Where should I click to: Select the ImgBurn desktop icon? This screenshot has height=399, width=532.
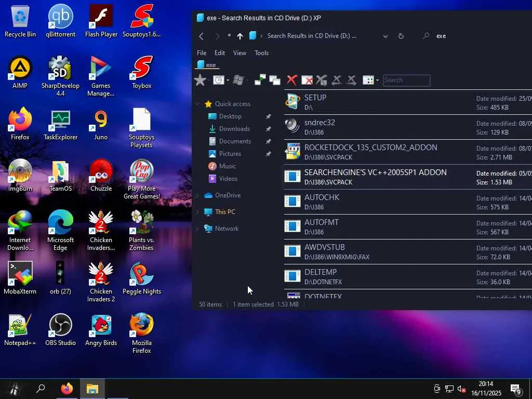click(x=20, y=175)
